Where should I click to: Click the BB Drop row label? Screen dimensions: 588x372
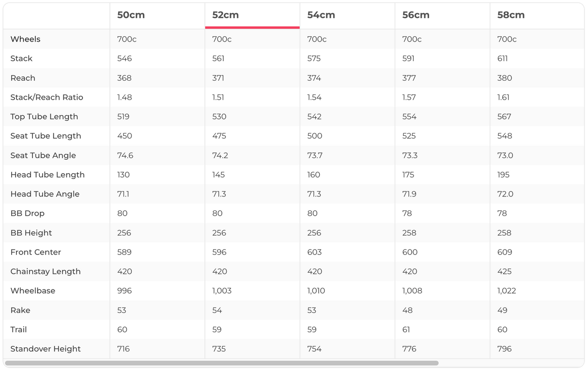tap(28, 213)
